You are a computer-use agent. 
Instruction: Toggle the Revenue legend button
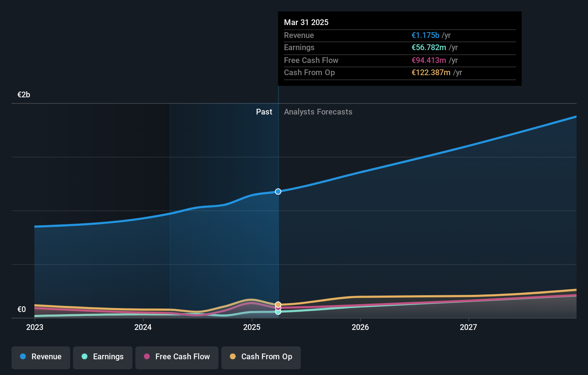[41, 357]
